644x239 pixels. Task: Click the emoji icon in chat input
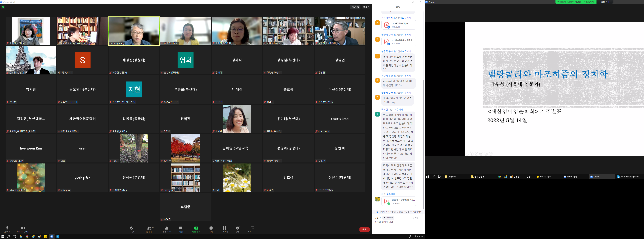pyautogui.click(x=416, y=218)
